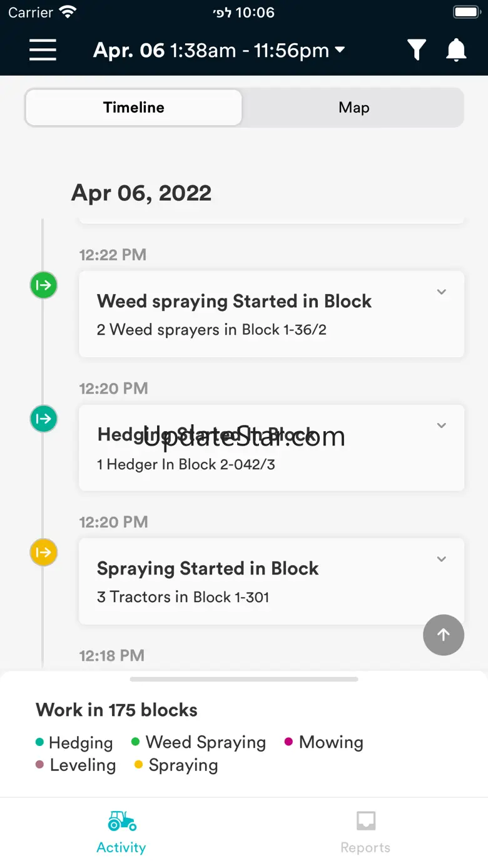Toggle the Mowing legend filter
This screenshot has width=488, height=868.
click(x=324, y=743)
